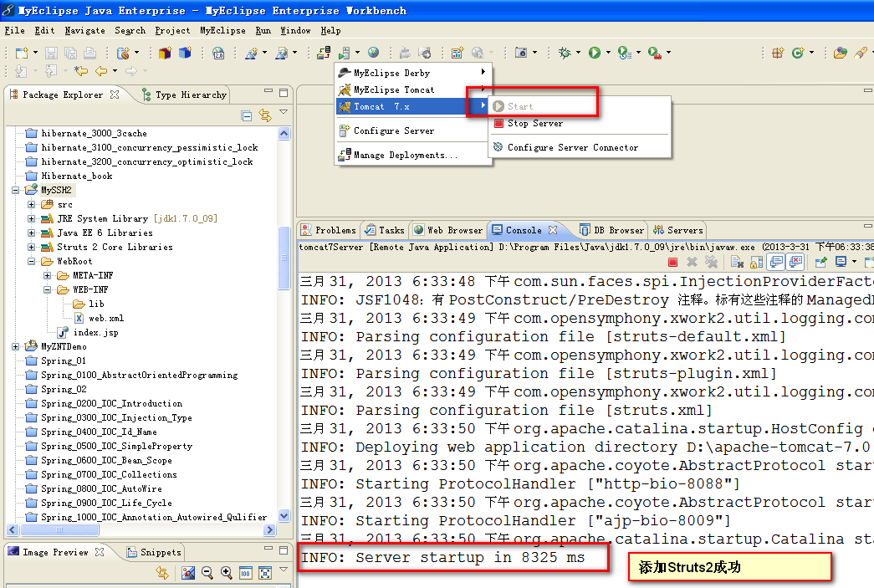The height and width of the screenshot is (588, 874).
Task: Switch to the Snippets tab
Action: pyautogui.click(x=155, y=552)
